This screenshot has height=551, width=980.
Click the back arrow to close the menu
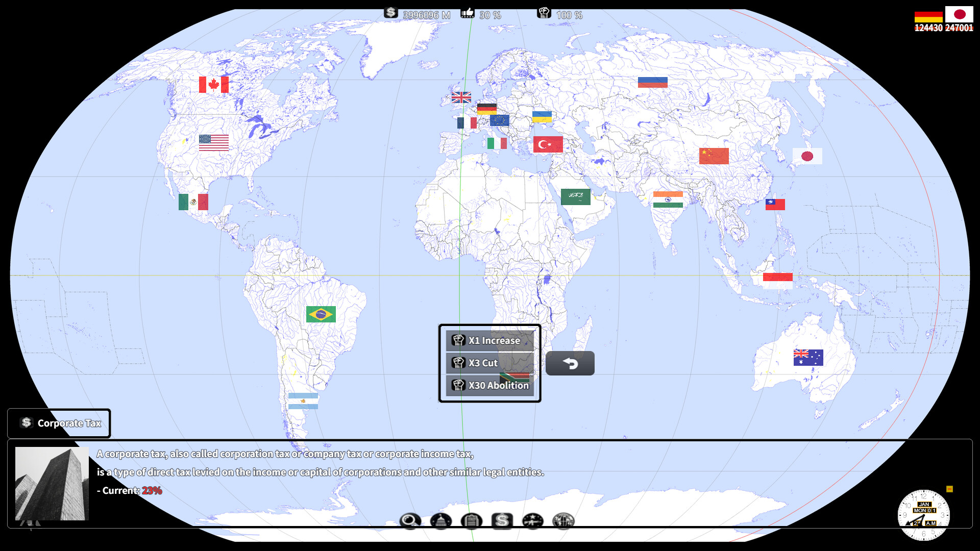[570, 363]
